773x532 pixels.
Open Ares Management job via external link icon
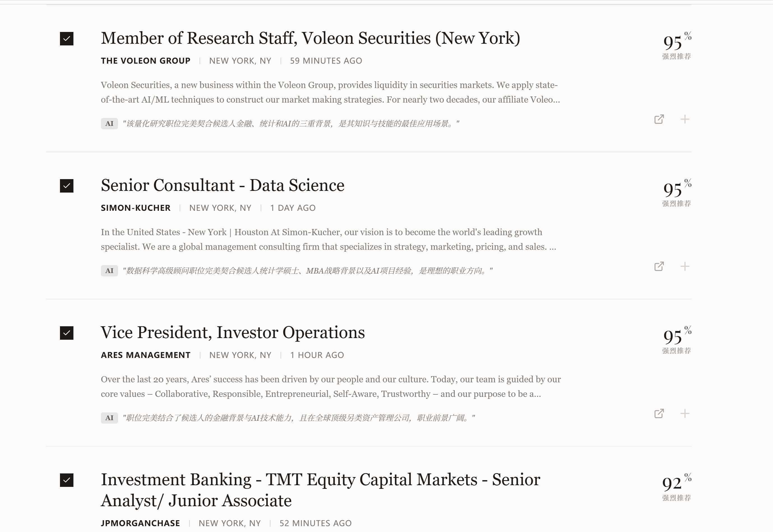coord(659,414)
